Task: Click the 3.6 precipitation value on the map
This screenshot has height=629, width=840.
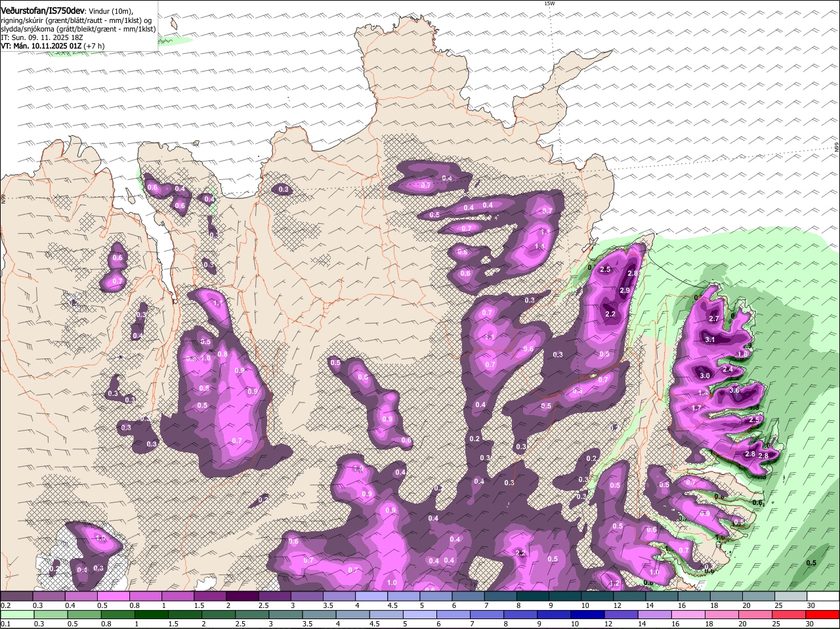Action: pyautogui.click(x=734, y=390)
